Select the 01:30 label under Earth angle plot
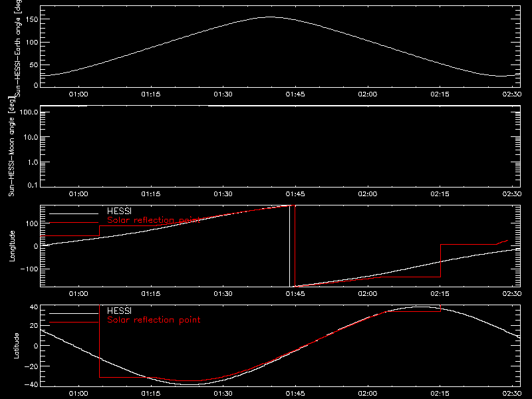The width and height of the screenshot is (532, 399). point(223,94)
